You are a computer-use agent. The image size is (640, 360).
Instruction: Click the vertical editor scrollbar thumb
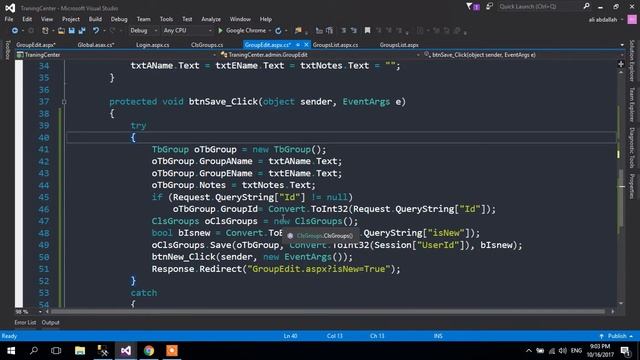pyautogui.click(x=621, y=198)
